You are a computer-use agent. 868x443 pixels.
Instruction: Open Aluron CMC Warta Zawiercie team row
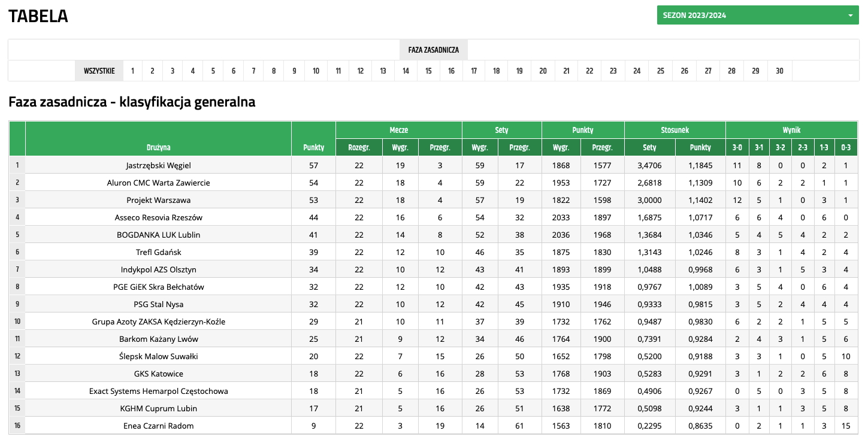click(x=158, y=183)
